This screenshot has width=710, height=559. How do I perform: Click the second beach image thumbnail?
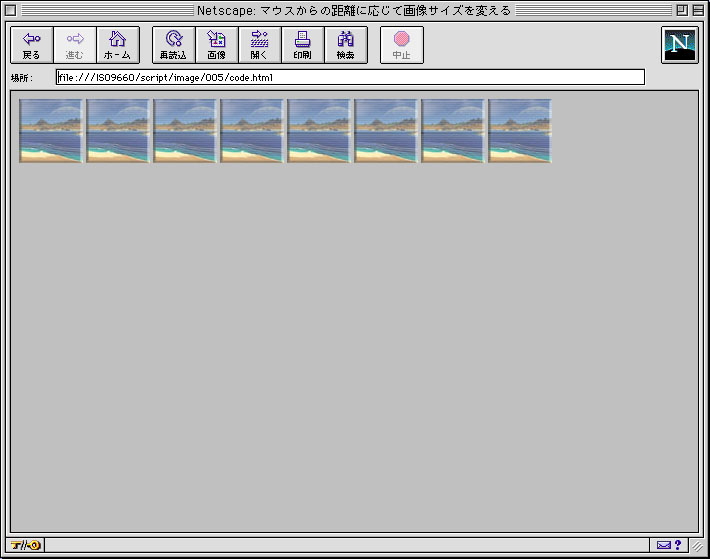coord(118,131)
